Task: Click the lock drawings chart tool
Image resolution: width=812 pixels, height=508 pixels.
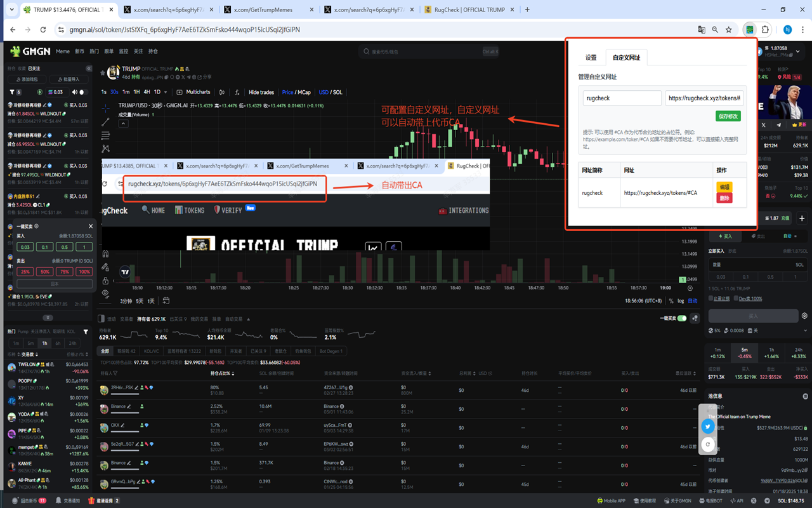Action: tap(105, 281)
